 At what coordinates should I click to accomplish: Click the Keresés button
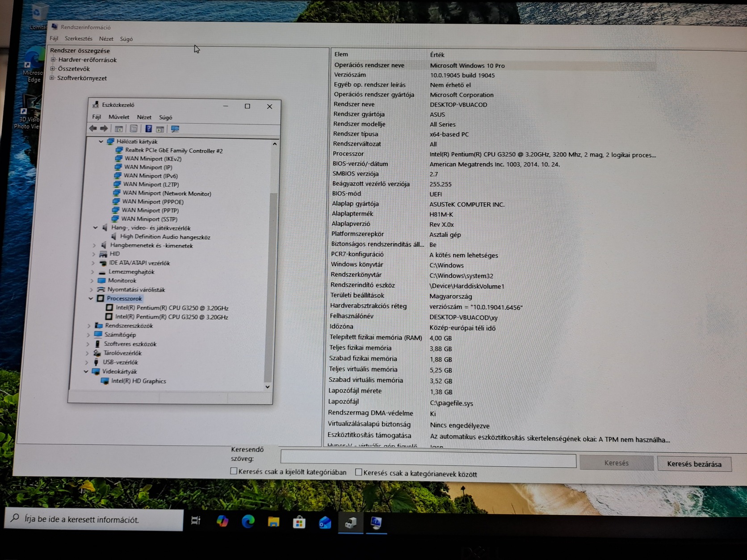tap(616, 463)
